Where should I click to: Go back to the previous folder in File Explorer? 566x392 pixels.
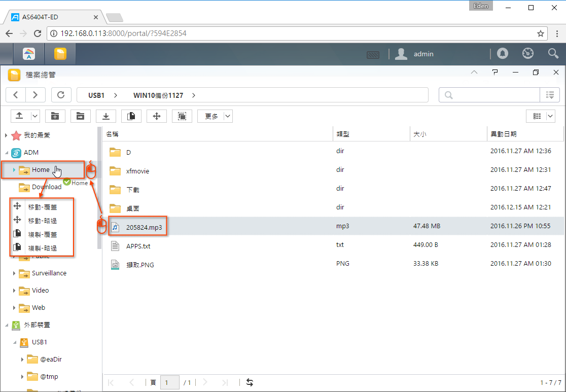tap(16, 95)
